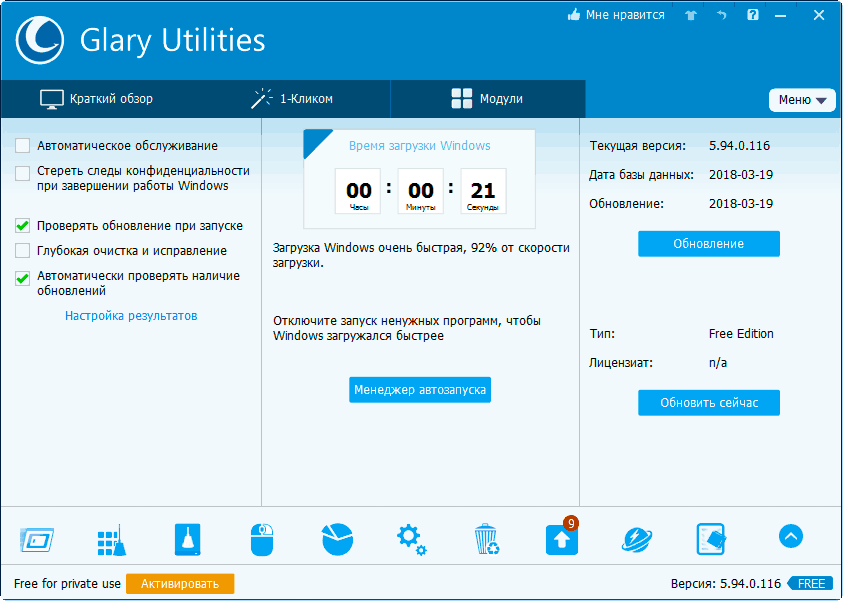843x601 pixels.
Task: Uncheck Проверять обновление при запуске
Action: pyautogui.click(x=23, y=226)
